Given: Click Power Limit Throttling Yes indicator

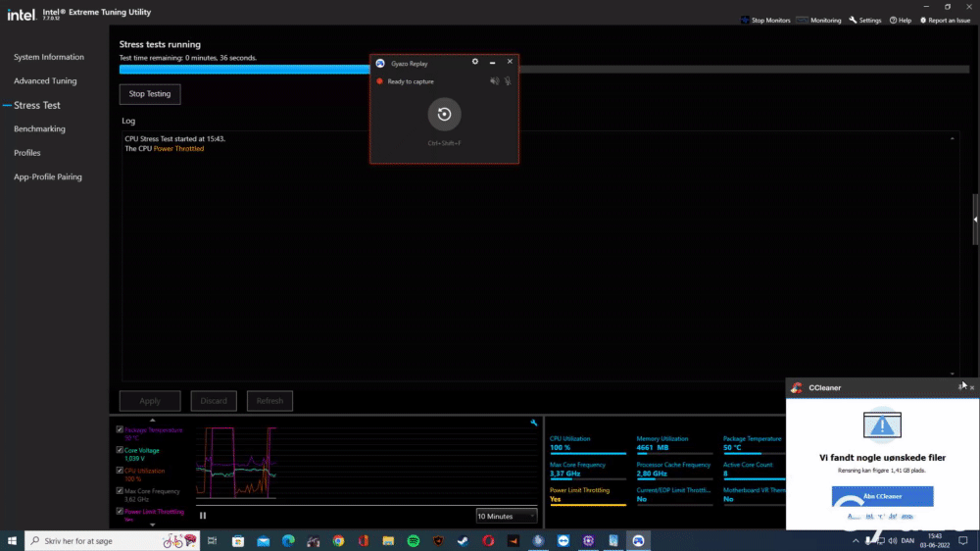Looking at the screenshot, I should click(587, 495).
